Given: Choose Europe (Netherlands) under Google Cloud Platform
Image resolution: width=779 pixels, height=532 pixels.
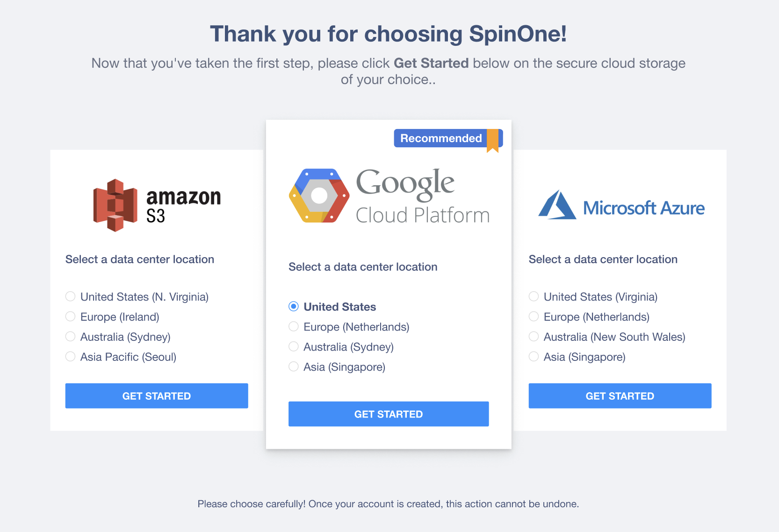Looking at the screenshot, I should click(294, 327).
